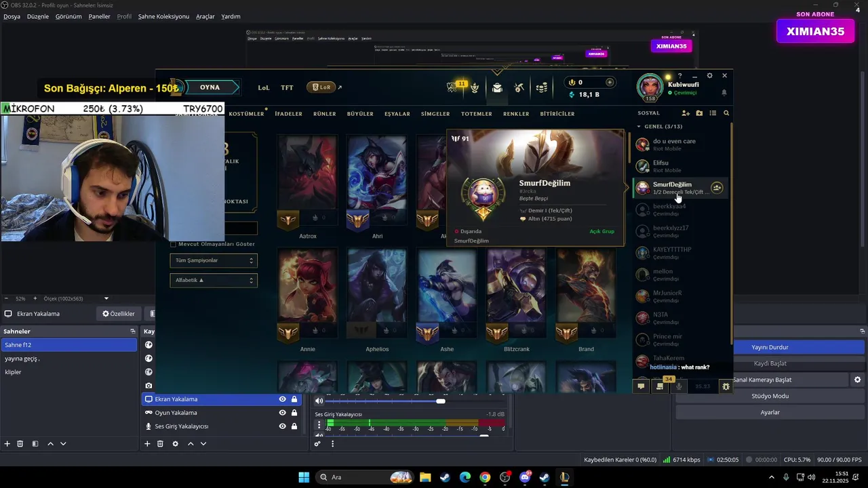868x488 pixels.
Task: Search friends with the magnifier icon
Action: point(726,113)
